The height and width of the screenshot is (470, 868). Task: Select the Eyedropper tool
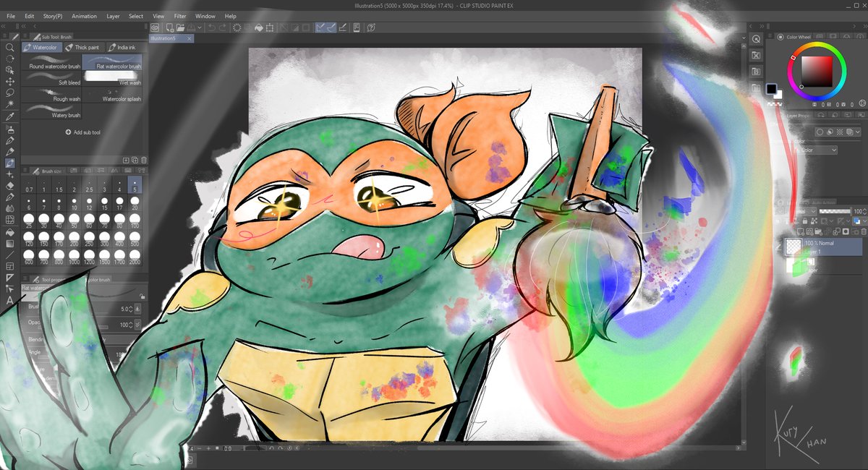coord(10,116)
